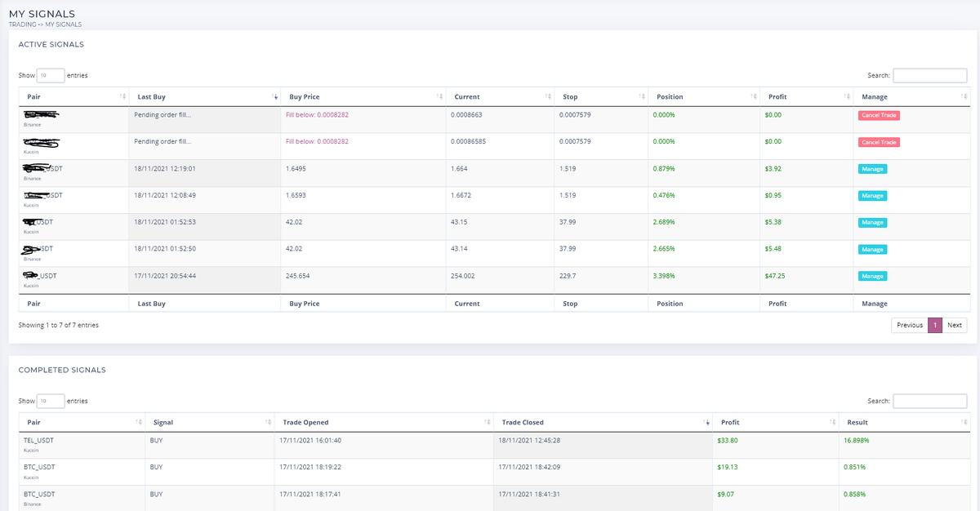Click trade closed 17/11/2021 18:41:31
980x511 pixels.
(x=531, y=494)
